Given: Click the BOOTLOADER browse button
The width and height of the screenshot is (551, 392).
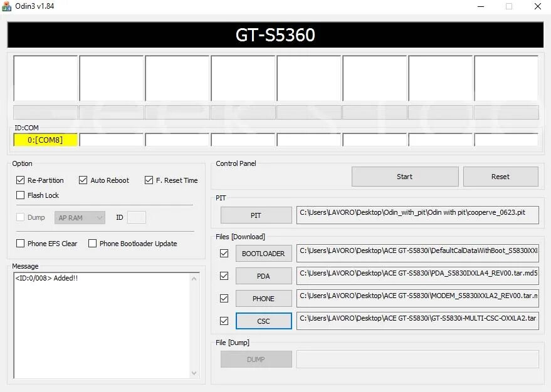Looking at the screenshot, I should (263, 254).
